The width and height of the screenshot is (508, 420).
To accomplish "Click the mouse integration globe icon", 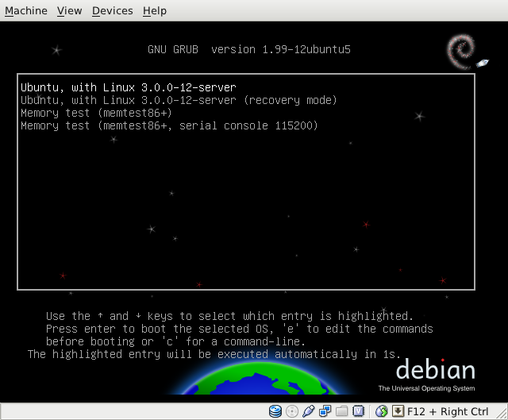I will pos(381,411).
